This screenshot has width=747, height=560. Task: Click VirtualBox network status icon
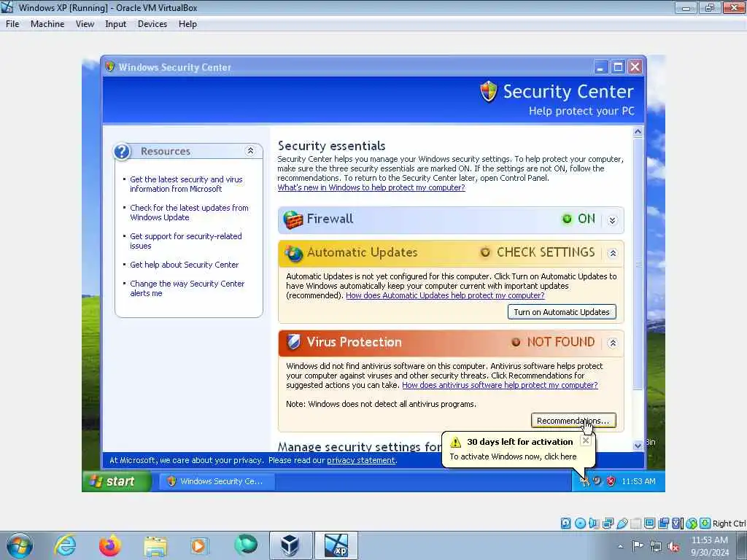608,524
